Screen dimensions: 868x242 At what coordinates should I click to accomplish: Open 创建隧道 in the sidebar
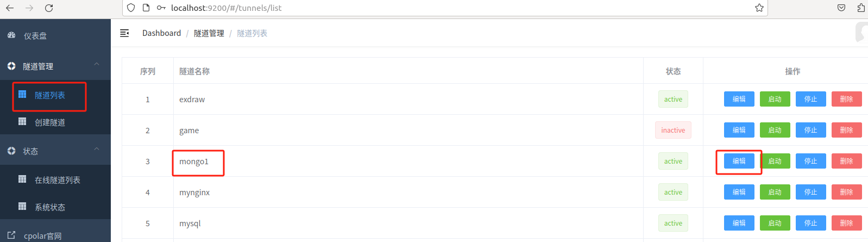pos(49,122)
